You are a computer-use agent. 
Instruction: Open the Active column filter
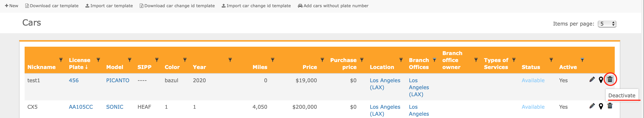(x=582, y=60)
